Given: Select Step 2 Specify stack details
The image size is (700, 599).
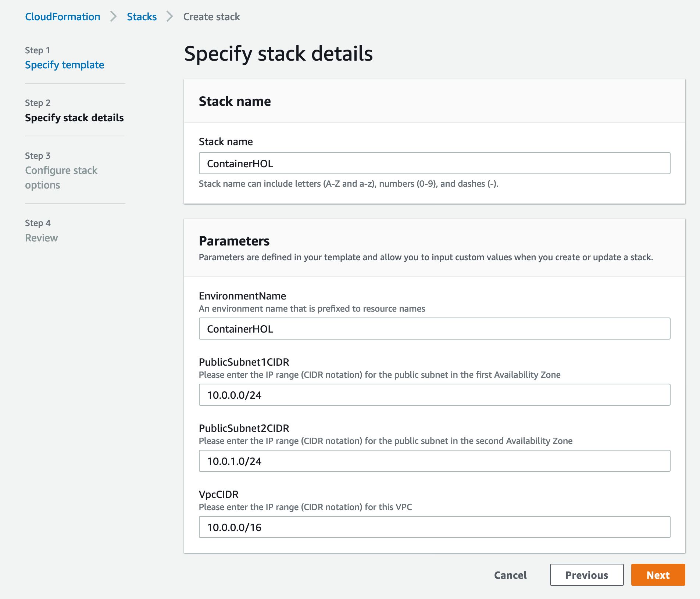Looking at the screenshot, I should click(74, 118).
